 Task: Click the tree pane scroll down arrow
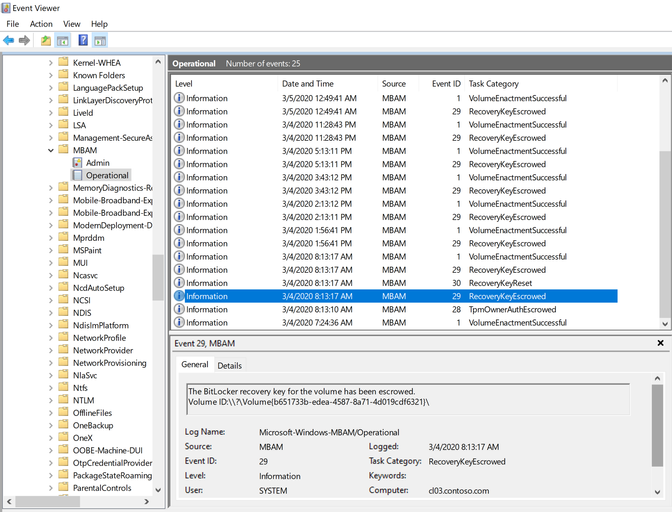point(158,490)
